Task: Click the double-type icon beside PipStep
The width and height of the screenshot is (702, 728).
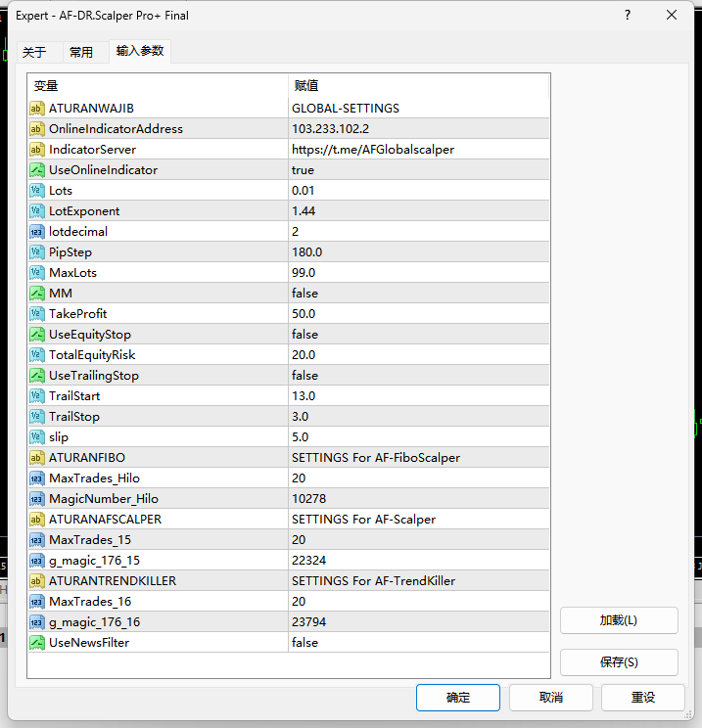Action: click(x=37, y=252)
